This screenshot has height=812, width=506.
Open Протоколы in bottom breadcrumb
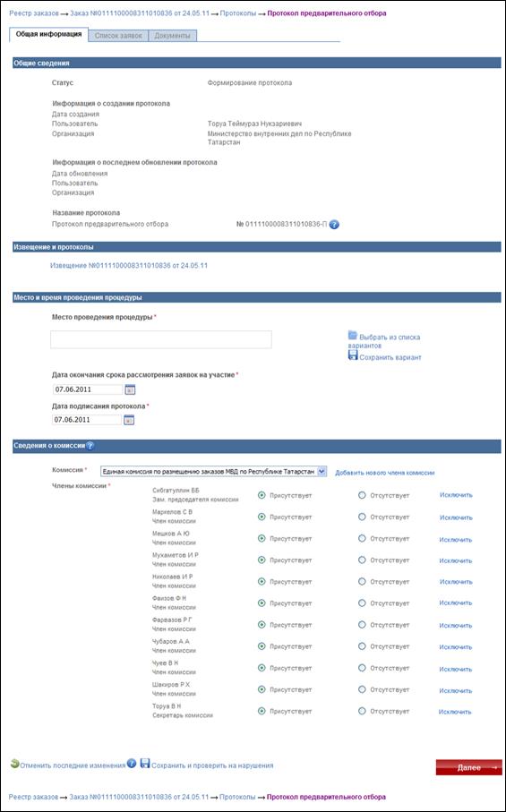pyautogui.click(x=237, y=797)
